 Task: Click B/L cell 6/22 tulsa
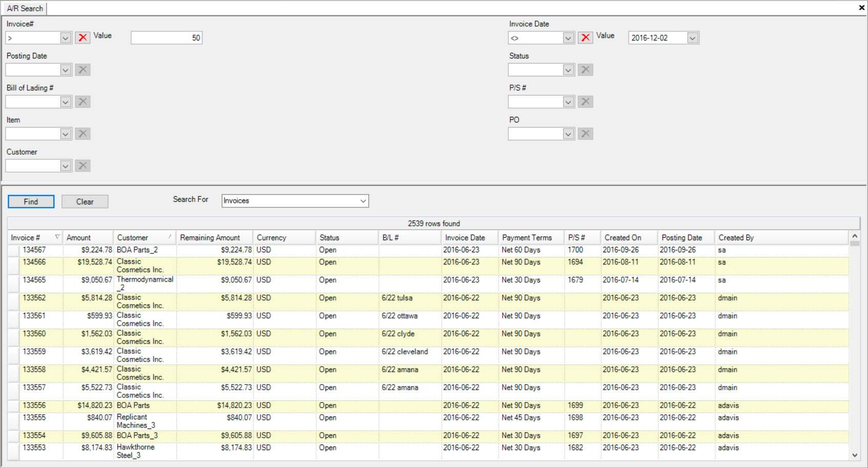point(410,302)
